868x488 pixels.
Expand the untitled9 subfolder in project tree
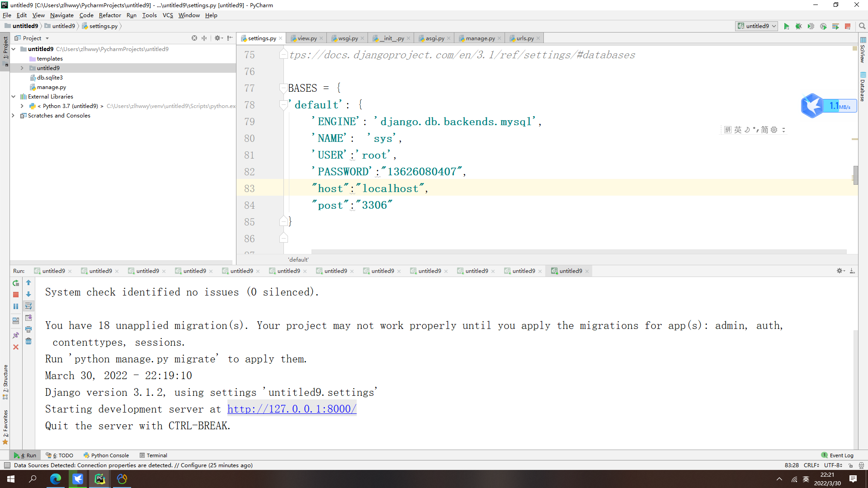(x=22, y=68)
